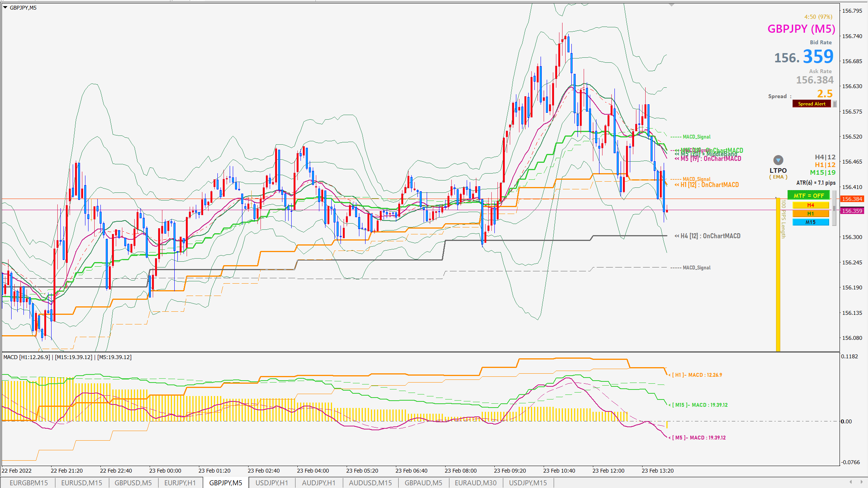Switch to the EURGBP,M15 chart tab

coord(28,483)
